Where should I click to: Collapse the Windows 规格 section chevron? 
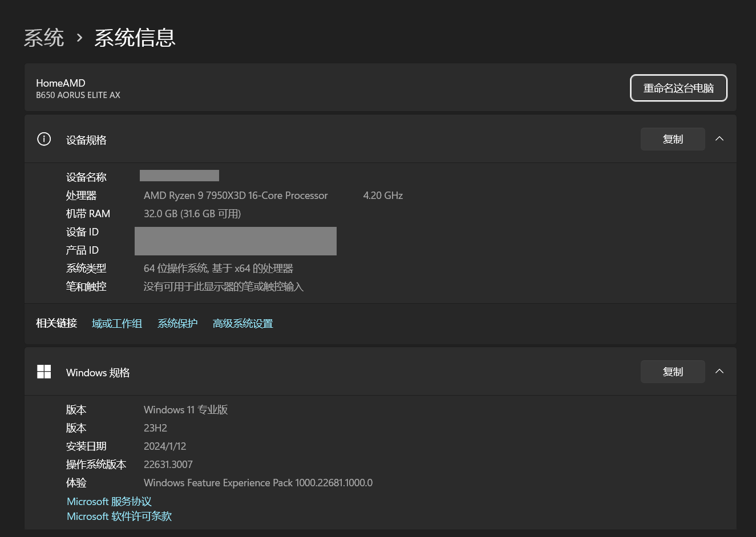(719, 371)
